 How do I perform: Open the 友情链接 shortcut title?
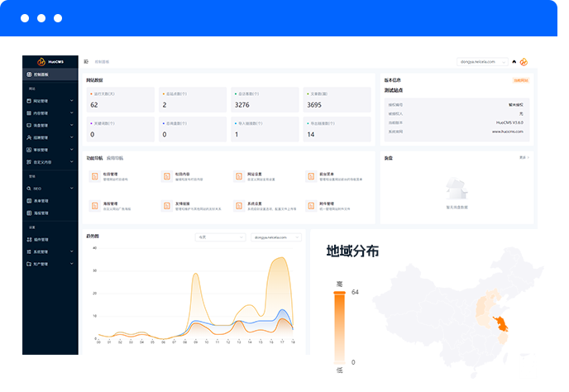tap(183, 203)
